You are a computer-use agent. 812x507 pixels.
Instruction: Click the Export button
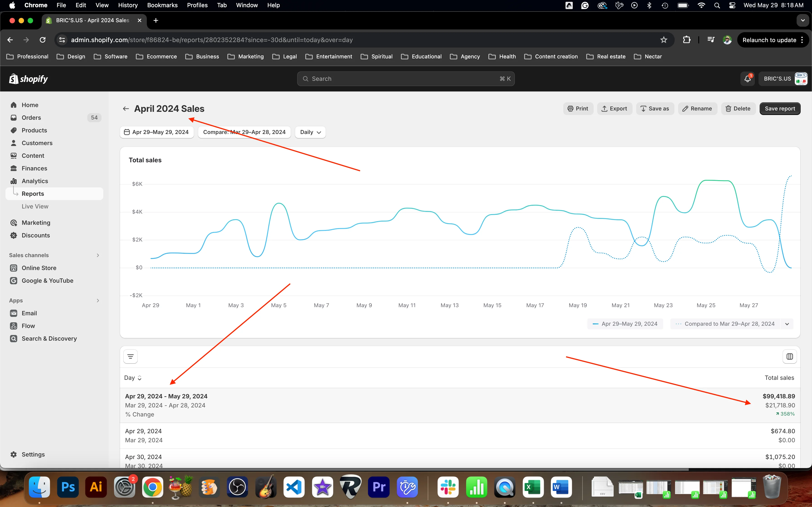pos(614,109)
